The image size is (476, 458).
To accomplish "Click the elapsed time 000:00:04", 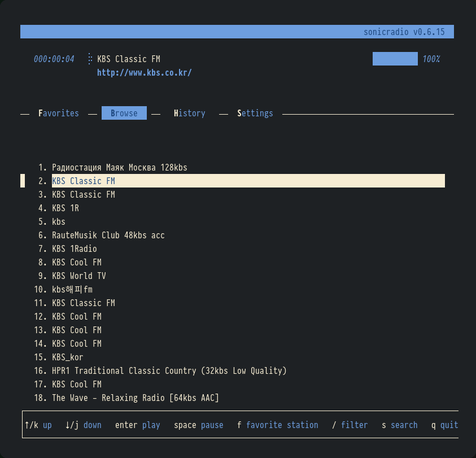I will 54,59.
